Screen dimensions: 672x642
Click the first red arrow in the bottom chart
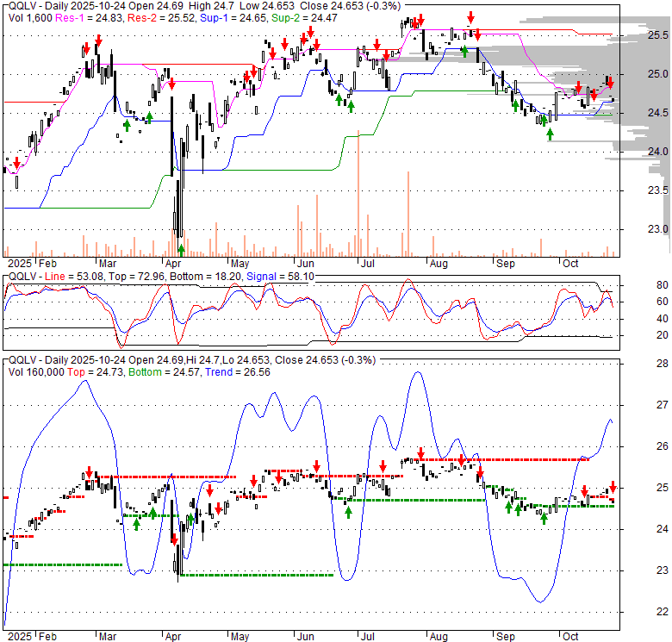88,473
